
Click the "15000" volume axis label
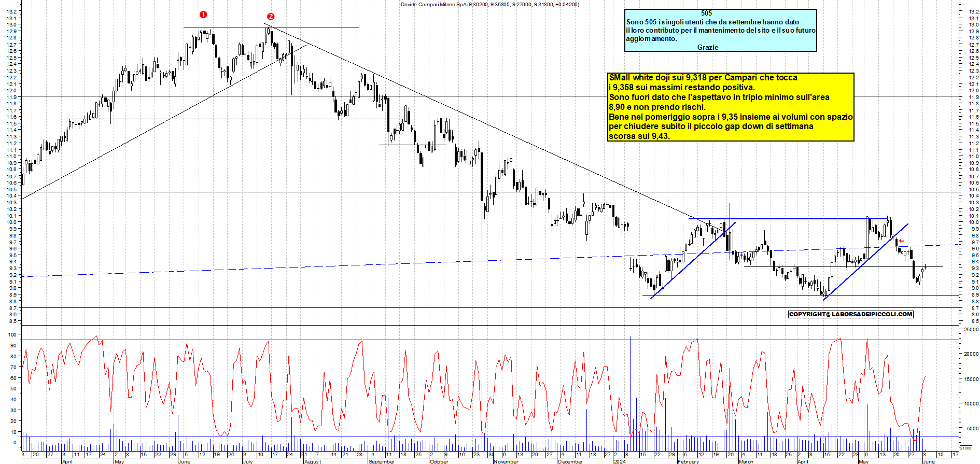pos(971,379)
